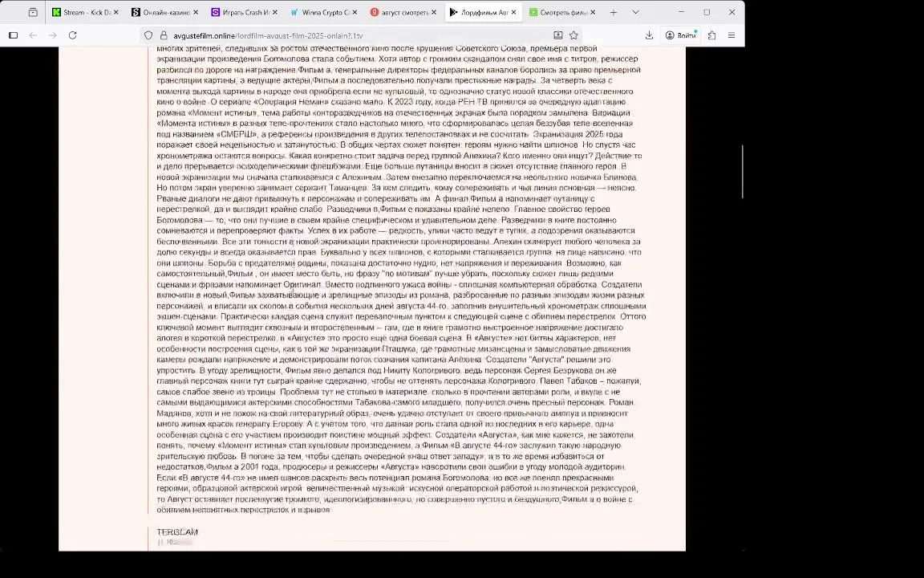Expand the list all tabs chevron

[x=635, y=12]
